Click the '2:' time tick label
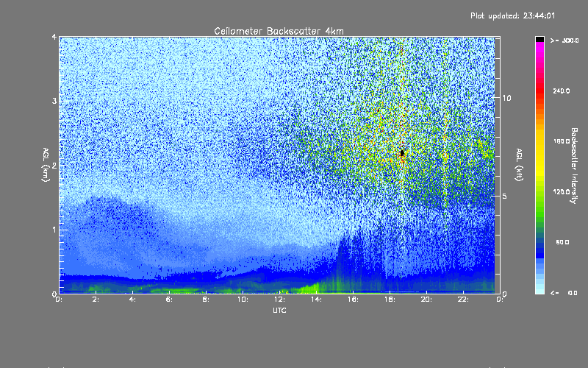 click(96, 300)
